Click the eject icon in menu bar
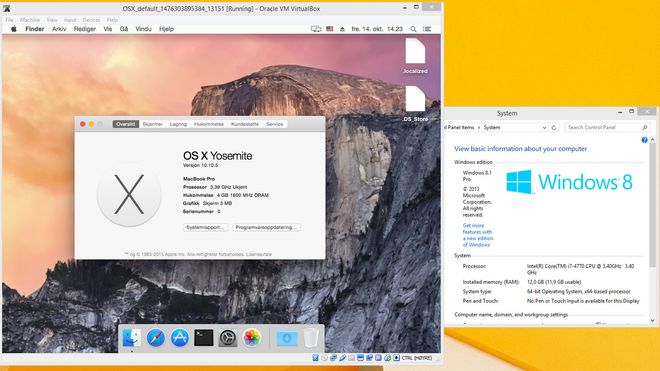 [x=342, y=29]
